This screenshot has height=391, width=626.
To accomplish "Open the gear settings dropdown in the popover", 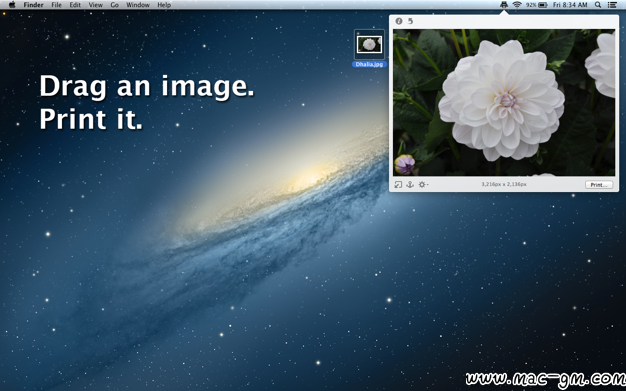I will click(423, 185).
